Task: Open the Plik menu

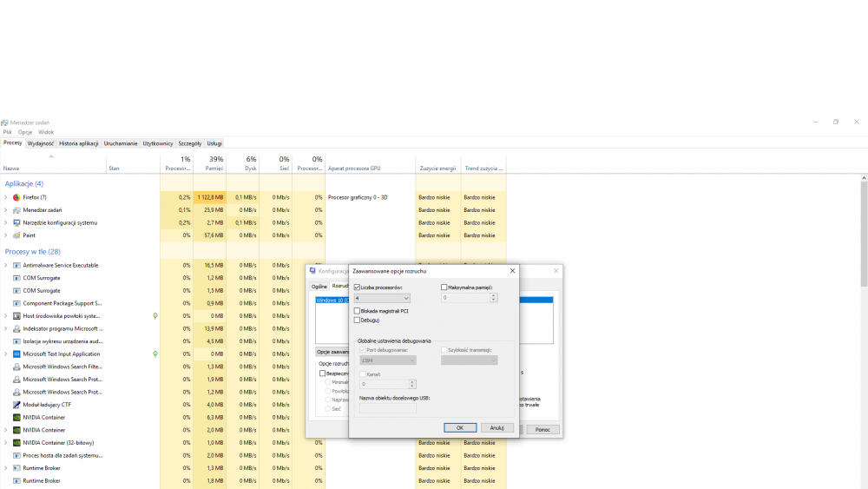Action: click(x=7, y=132)
